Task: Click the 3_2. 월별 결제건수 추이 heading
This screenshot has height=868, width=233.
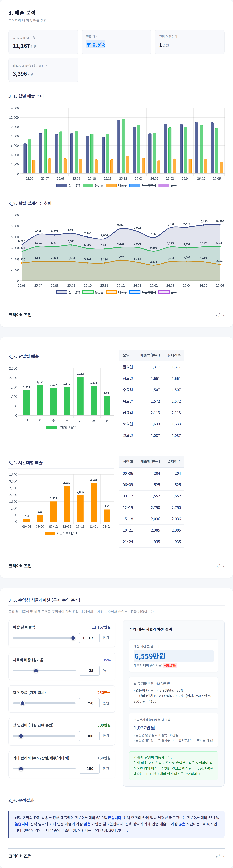Action: point(30,203)
